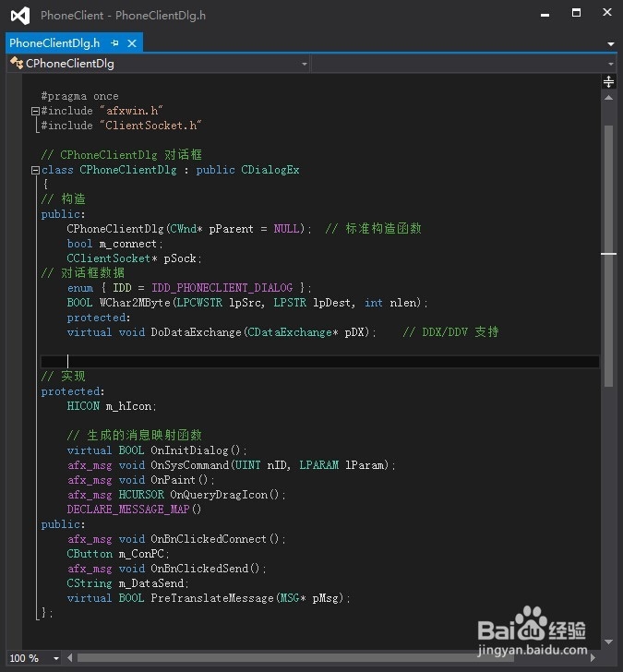Click 'CDialogEx' base class name
623x672 pixels.
[270, 170]
